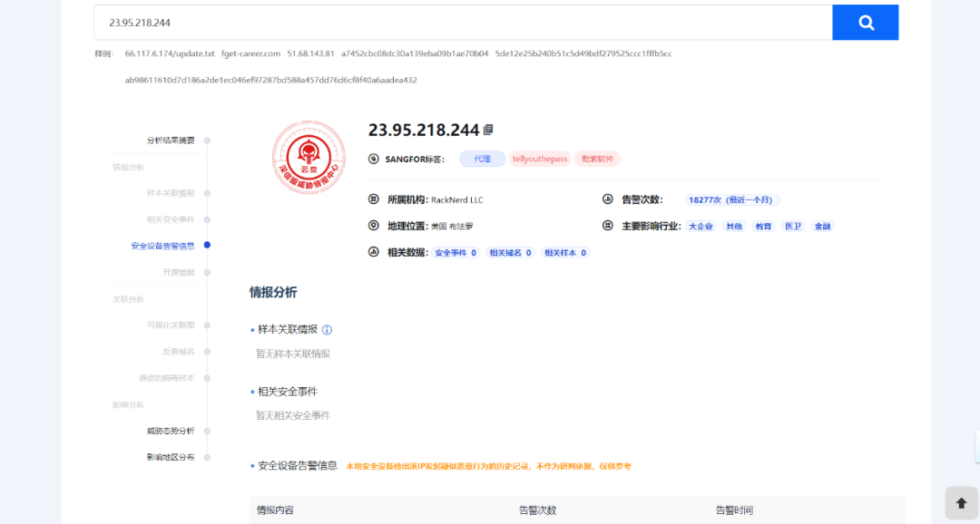Open the 相关域名 0 related data link
The height and width of the screenshot is (524, 980).
coord(510,253)
